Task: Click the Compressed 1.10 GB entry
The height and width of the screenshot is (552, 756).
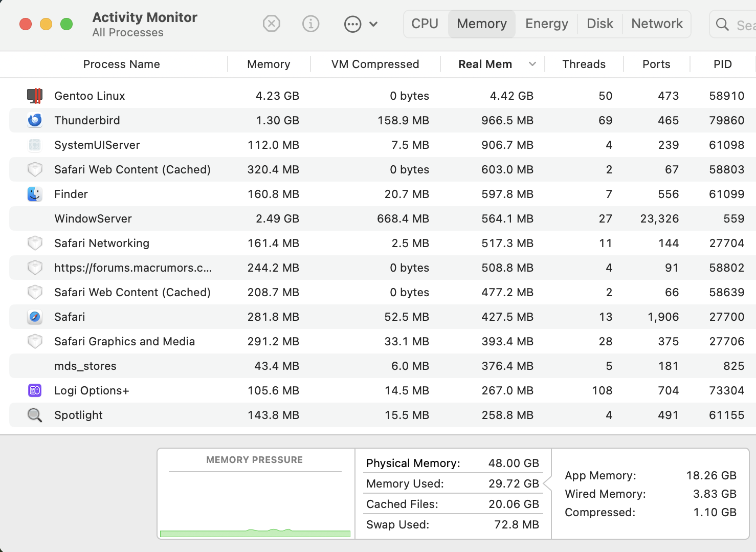Action: coord(651,512)
